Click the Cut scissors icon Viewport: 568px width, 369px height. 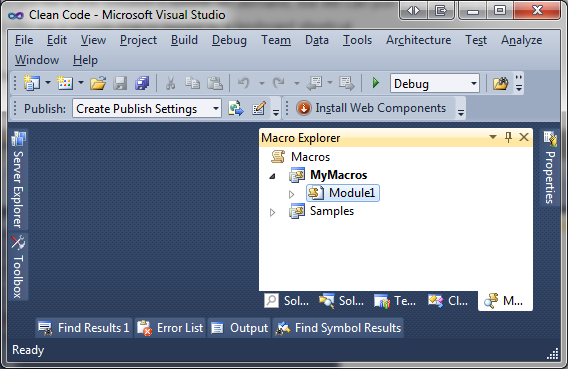(x=170, y=83)
